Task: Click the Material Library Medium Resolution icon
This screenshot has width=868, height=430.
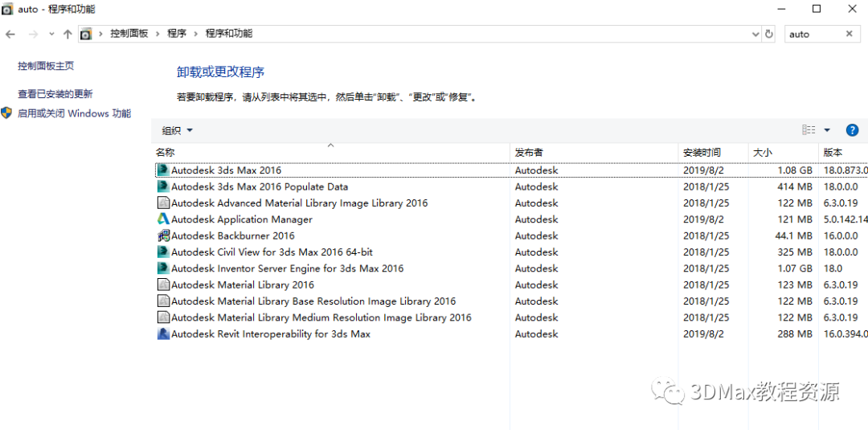Action: (163, 317)
